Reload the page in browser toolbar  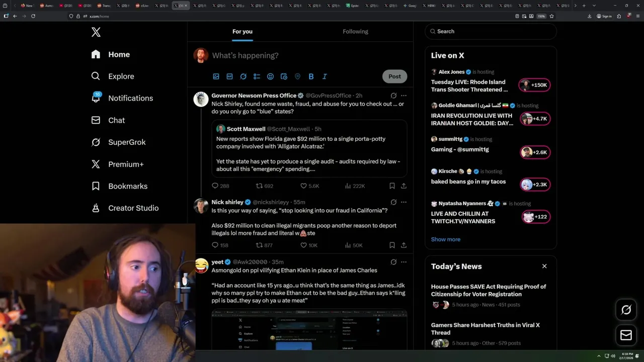click(x=33, y=16)
